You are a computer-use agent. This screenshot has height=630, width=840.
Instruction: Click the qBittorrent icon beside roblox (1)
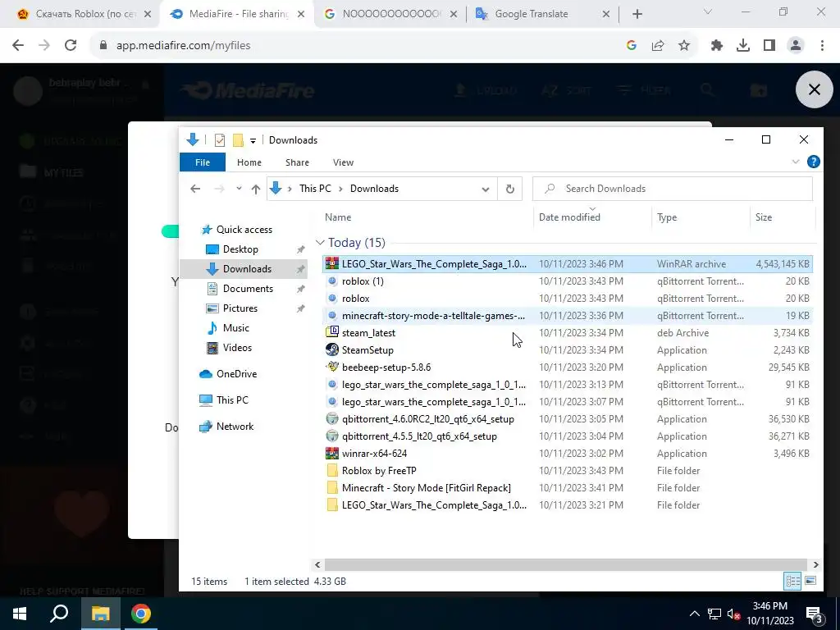[x=332, y=281]
